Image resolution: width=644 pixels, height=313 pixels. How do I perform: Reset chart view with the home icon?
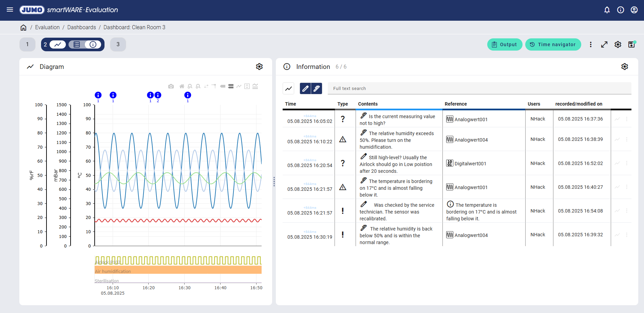click(x=182, y=86)
